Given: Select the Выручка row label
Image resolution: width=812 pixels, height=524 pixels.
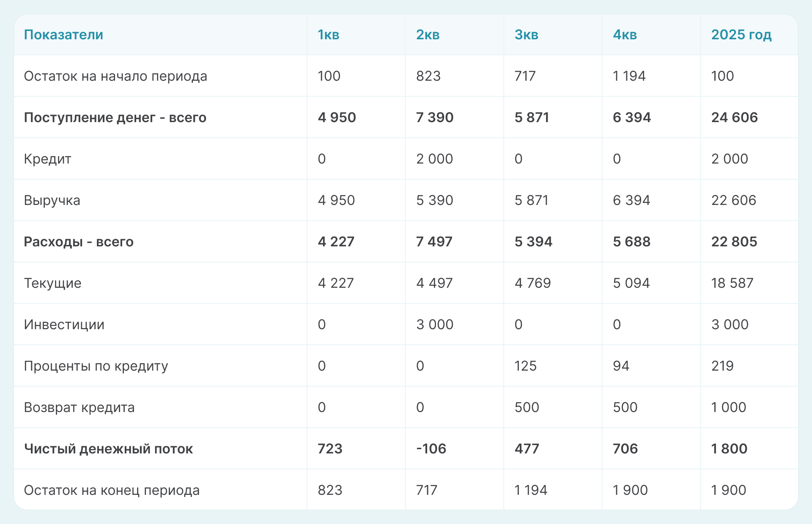Looking at the screenshot, I should pyautogui.click(x=52, y=200).
